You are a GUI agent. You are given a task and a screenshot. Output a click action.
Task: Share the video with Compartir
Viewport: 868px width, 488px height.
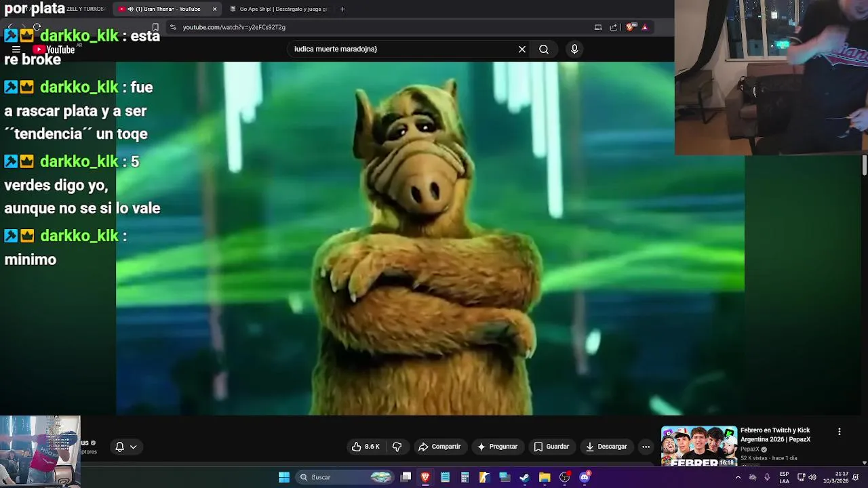tap(439, 447)
